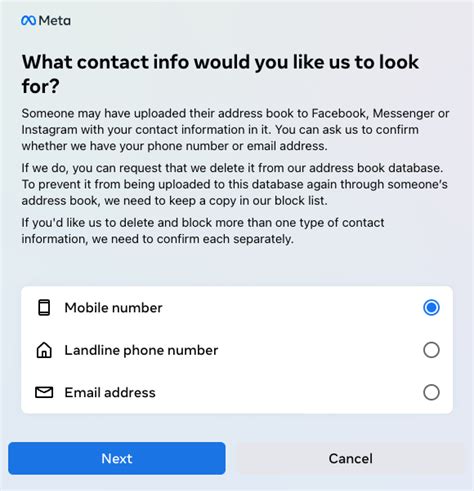Click the Meta infinity logo icon

(x=28, y=21)
